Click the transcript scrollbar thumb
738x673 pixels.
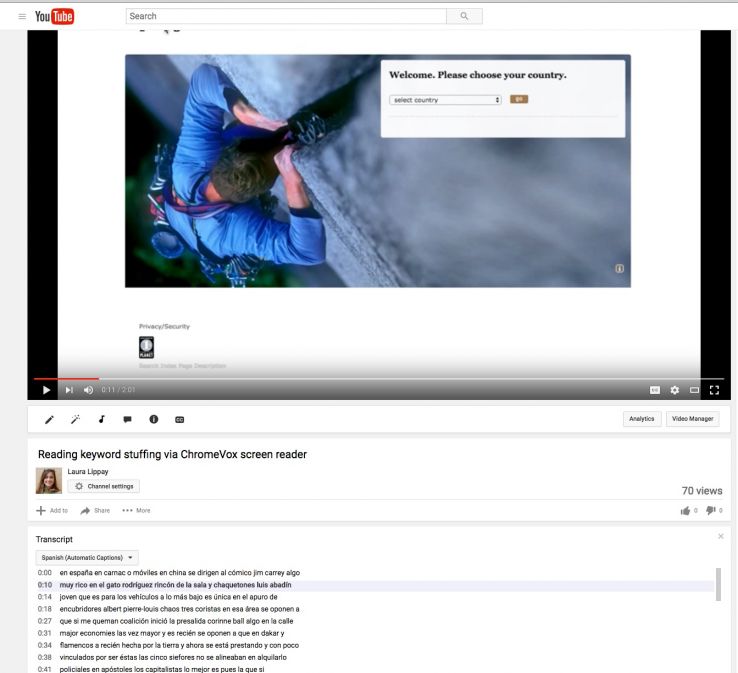[x=718, y=585]
